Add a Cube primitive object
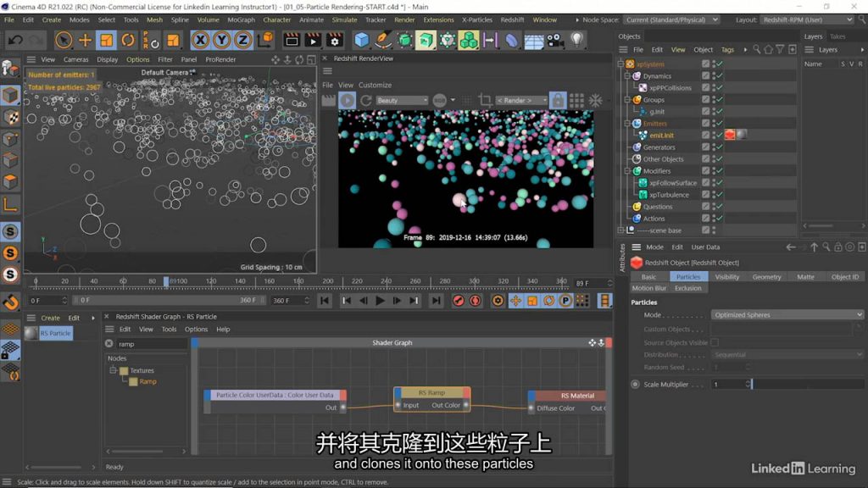 [x=361, y=40]
